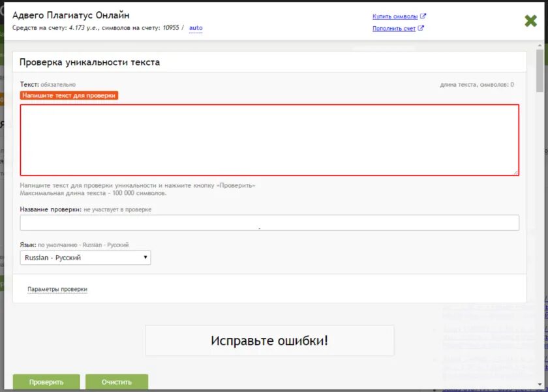Click the external link icon beside Пополнить счет
This screenshot has width=548, height=392.
click(x=421, y=28)
